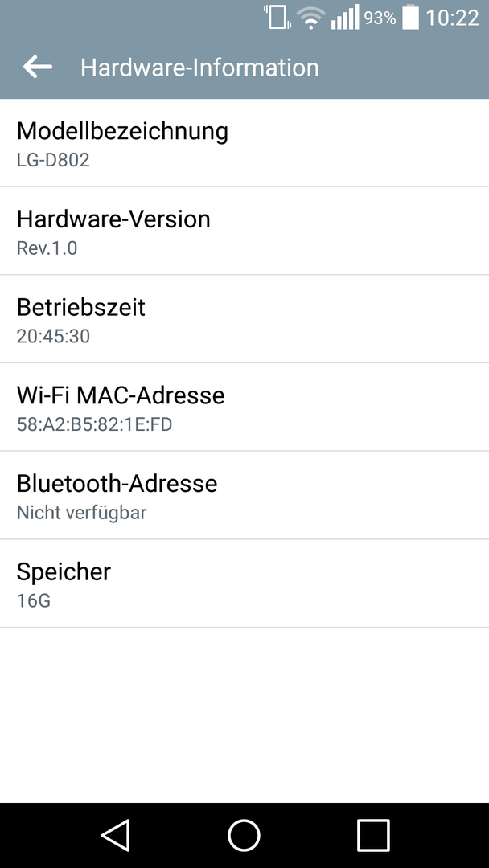The image size is (489, 868).
Task: Tap the 93% battery percentage
Action: (380, 18)
